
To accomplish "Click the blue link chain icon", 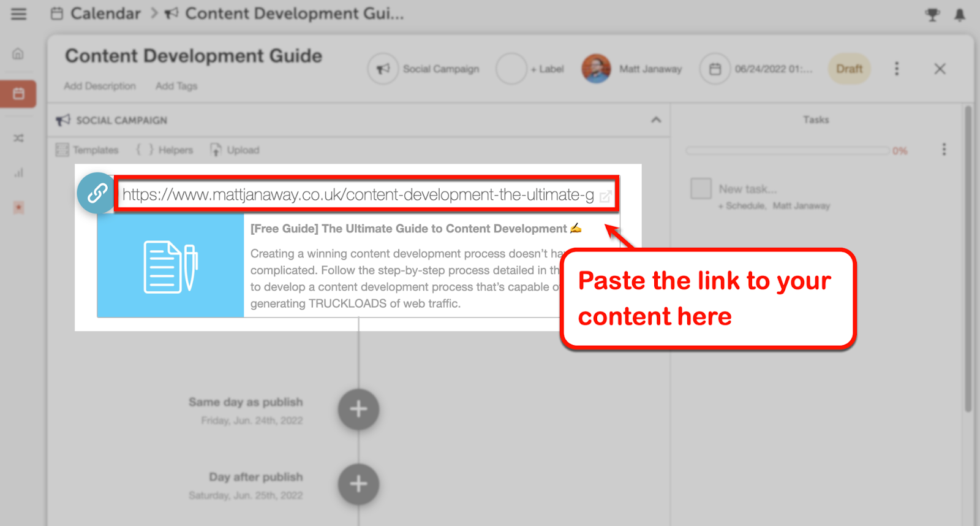I will 97,194.
